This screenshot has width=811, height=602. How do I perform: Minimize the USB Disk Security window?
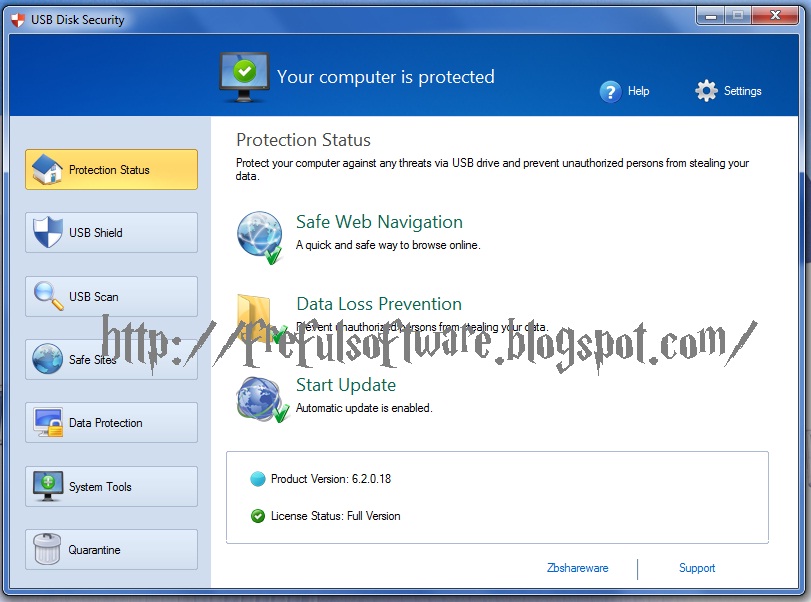coord(711,16)
